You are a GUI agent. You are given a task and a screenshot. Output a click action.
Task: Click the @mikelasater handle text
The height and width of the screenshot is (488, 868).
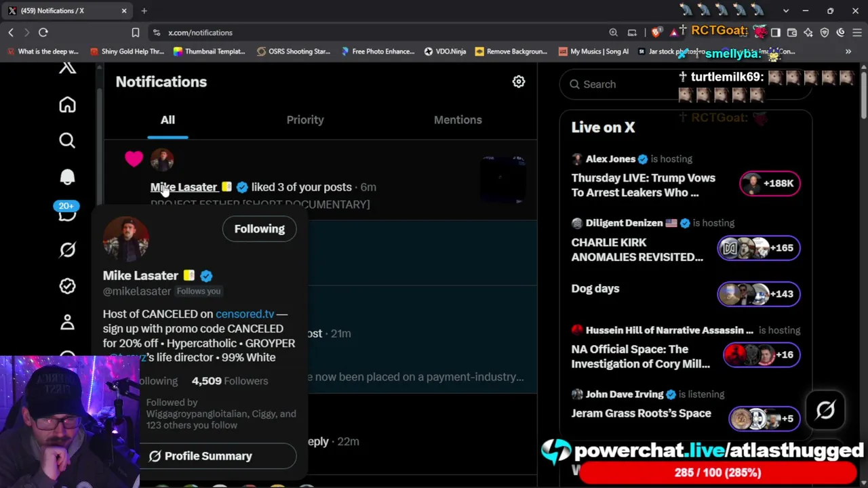[x=137, y=291]
